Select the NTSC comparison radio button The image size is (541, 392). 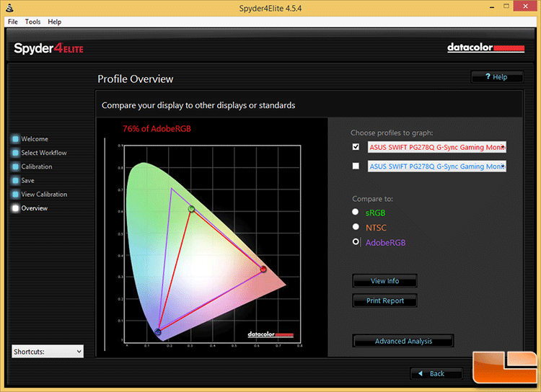(x=356, y=227)
